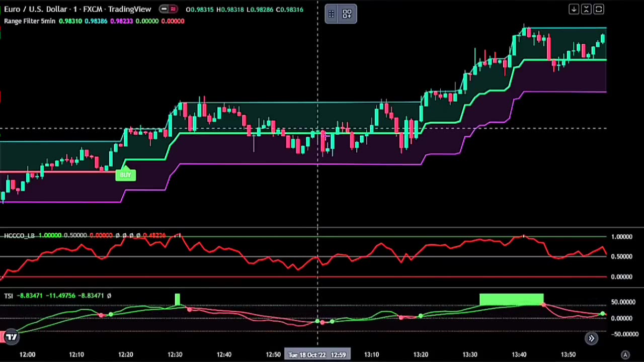Select the 'TSI' indicator legend

[x=9, y=296]
